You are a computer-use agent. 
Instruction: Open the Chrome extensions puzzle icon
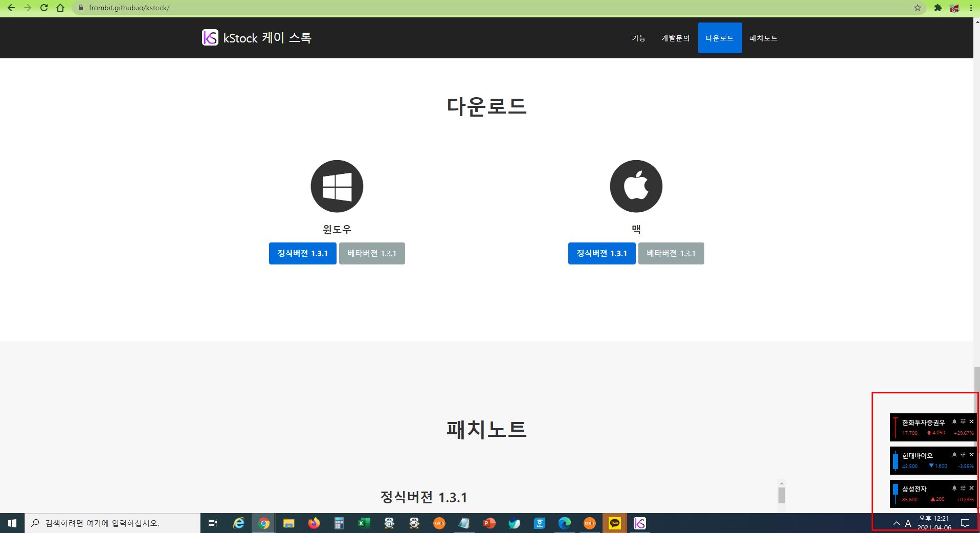point(938,8)
